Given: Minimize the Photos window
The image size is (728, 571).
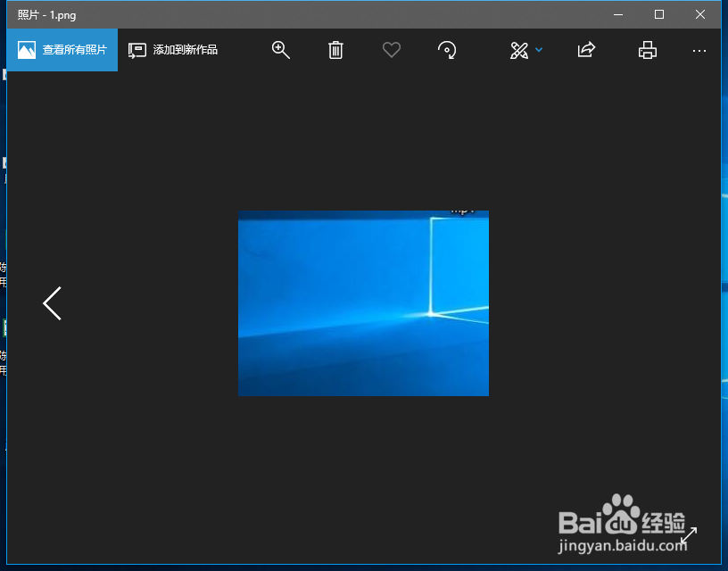Looking at the screenshot, I should pos(618,15).
